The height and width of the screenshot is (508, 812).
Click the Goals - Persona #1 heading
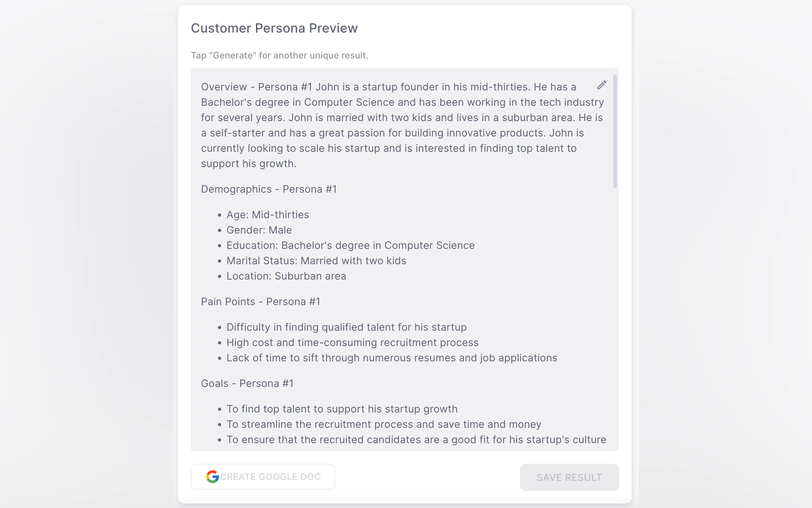tap(247, 383)
